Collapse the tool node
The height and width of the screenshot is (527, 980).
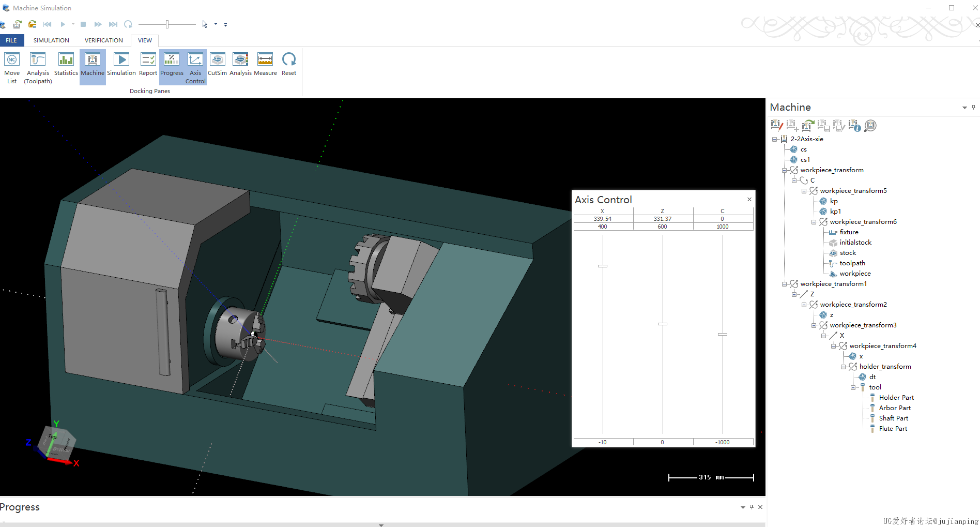pos(853,387)
